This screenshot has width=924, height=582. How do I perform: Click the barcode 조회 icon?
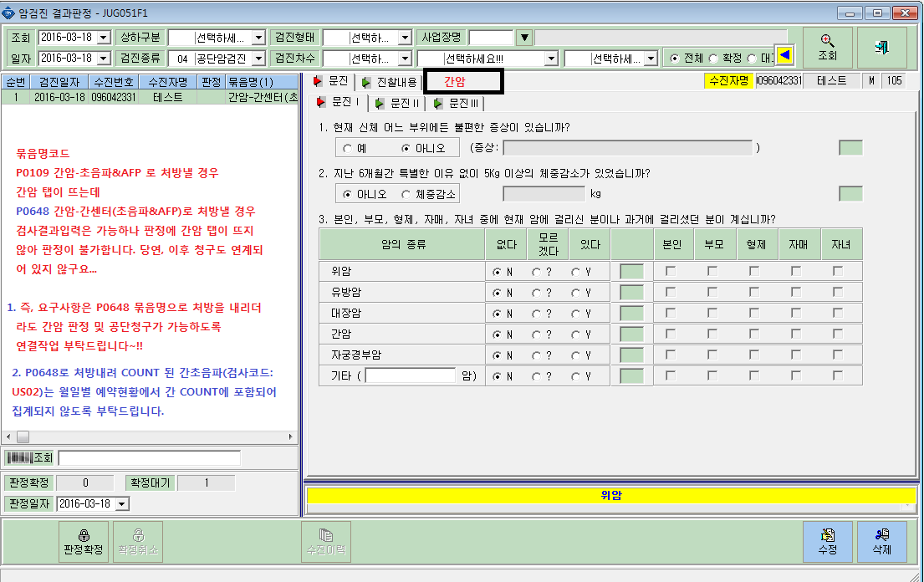pyautogui.click(x=29, y=457)
